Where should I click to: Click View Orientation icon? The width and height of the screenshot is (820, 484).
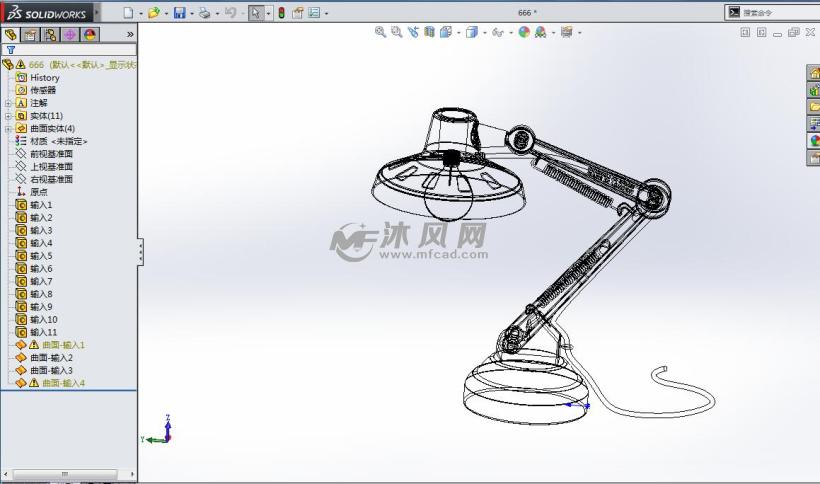point(446,32)
